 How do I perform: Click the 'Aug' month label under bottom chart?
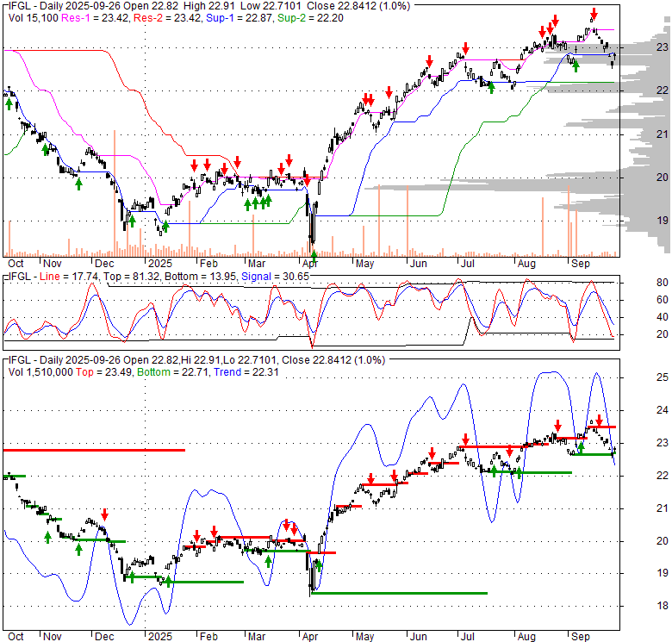coord(526,637)
